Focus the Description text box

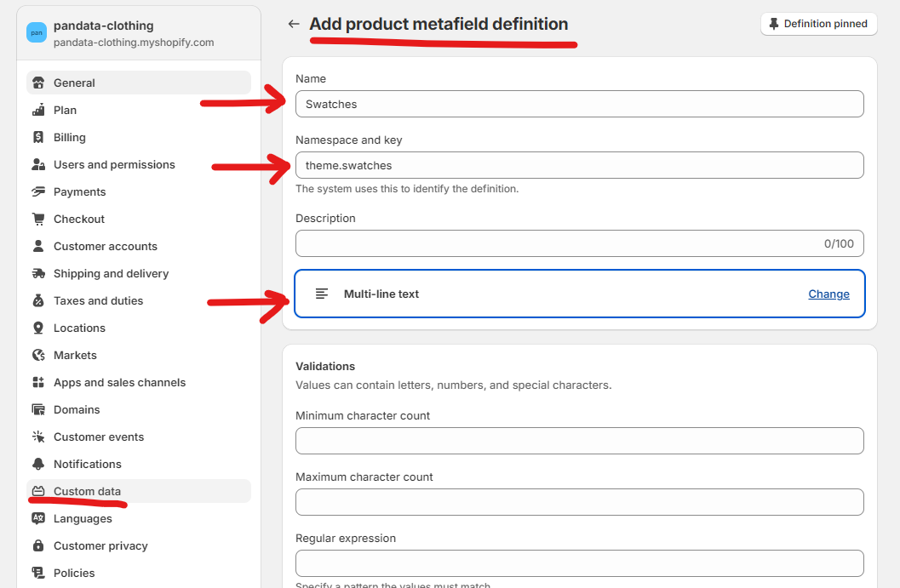(553, 243)
